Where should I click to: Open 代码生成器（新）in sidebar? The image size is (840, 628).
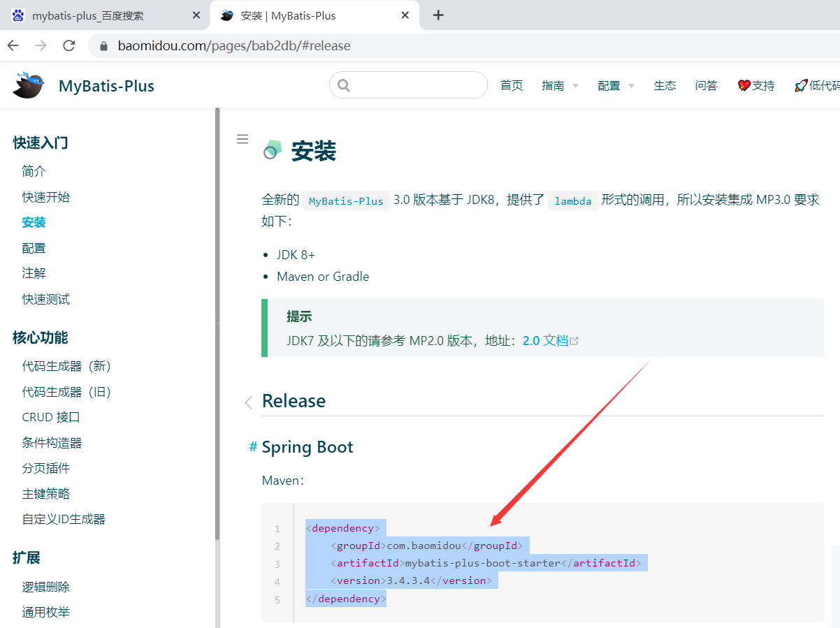click(67, 366)
